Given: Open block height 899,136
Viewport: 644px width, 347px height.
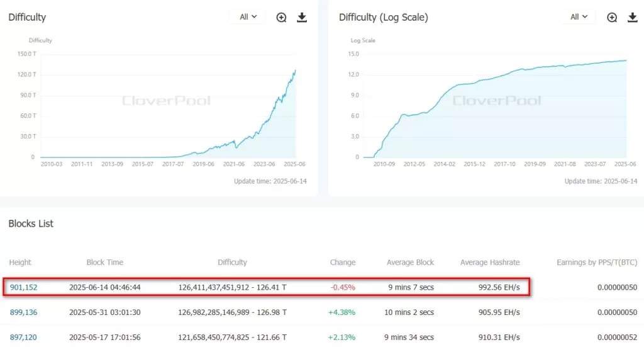Looking at the screenshot, I should [x=23, y=312].
